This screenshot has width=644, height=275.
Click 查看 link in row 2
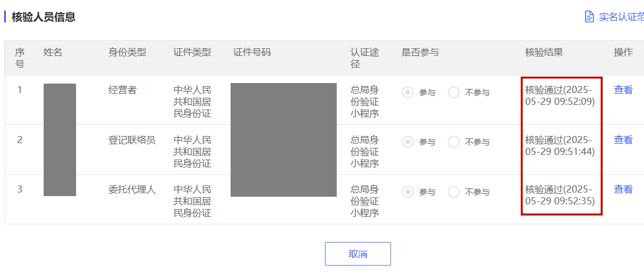tap(623, 140)
